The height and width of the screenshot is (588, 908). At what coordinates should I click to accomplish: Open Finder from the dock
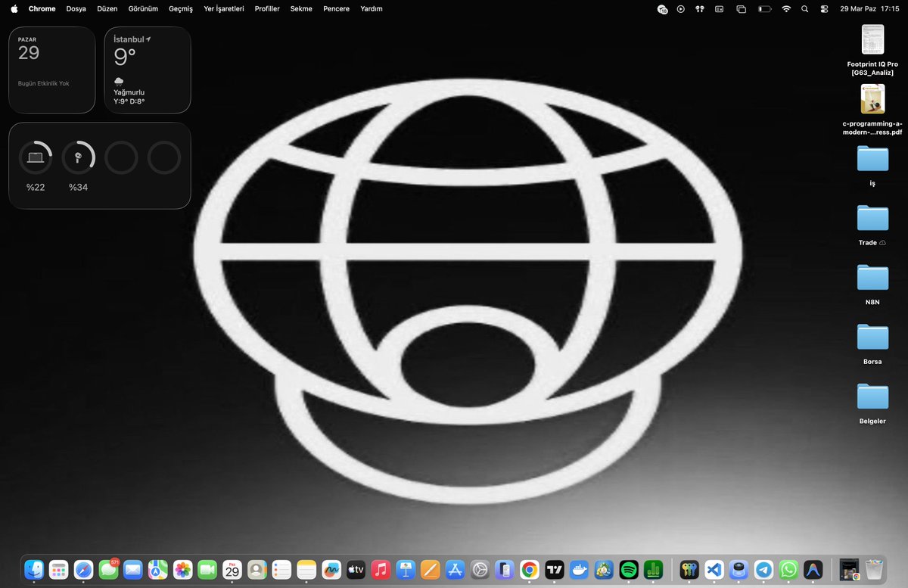(x=34, y=569)
